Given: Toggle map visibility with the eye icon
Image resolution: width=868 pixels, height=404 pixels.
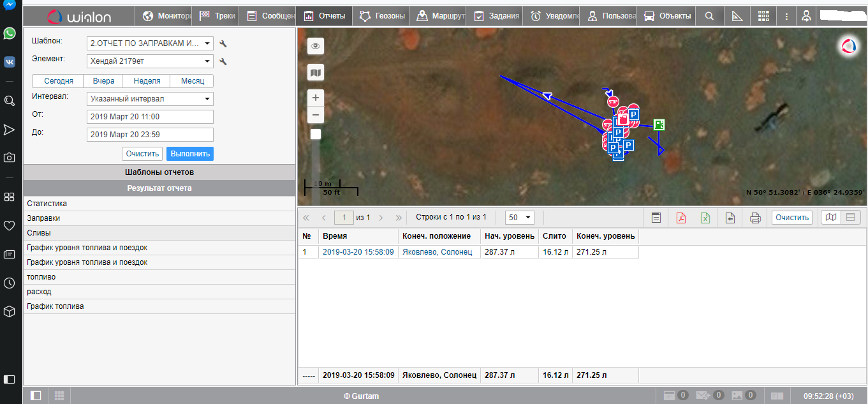Looking at the screenshot, I should pos(315,46).
